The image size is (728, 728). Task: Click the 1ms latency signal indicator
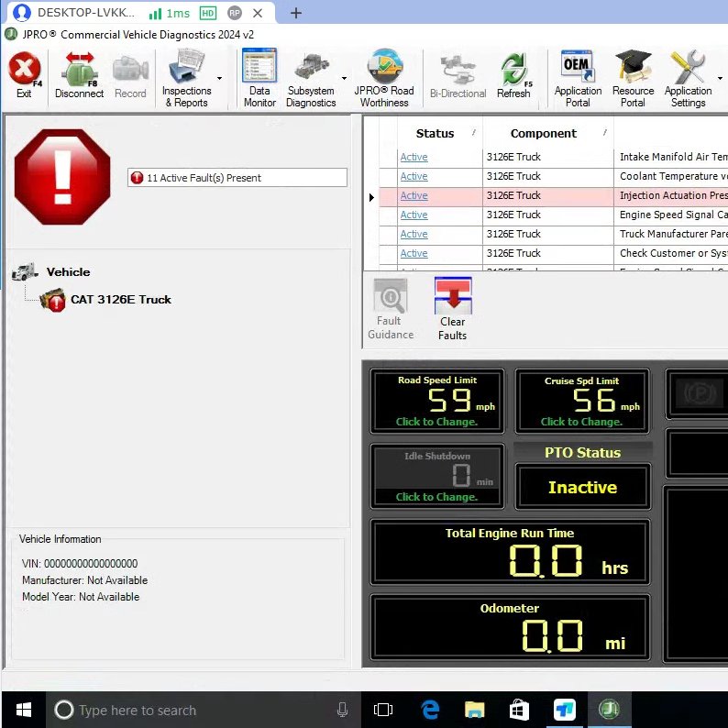[170, 14]
